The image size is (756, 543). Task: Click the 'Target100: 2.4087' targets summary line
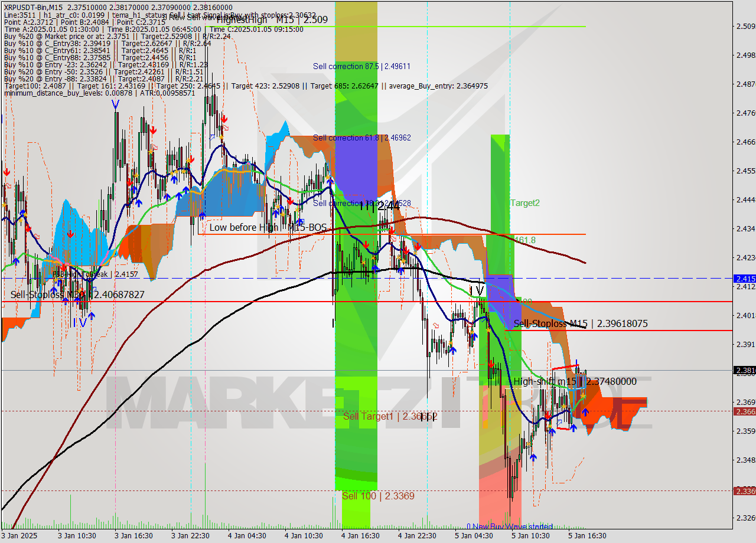[x=246, y=86]
